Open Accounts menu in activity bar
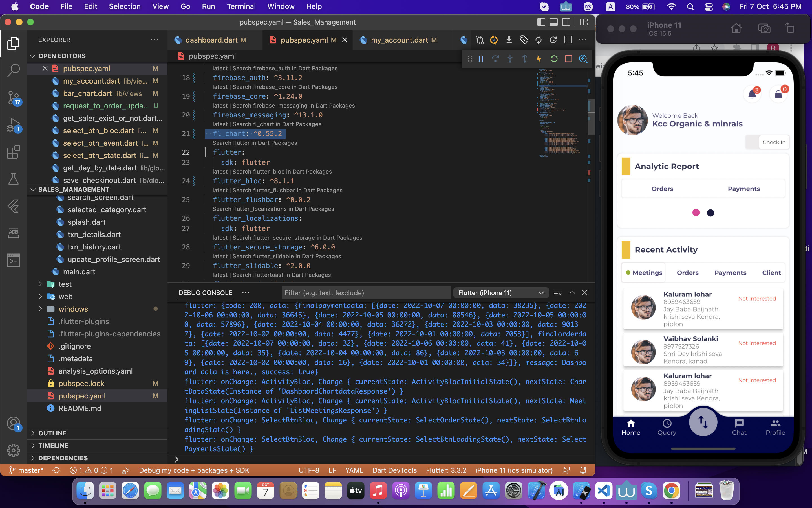Screen dimensions: 812x508 click(14, 423)
